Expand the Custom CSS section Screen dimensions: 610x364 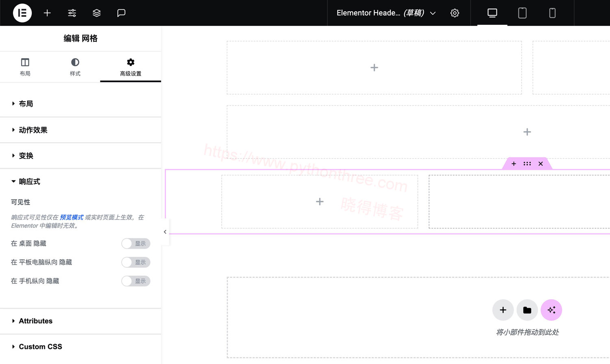[81, 347]
